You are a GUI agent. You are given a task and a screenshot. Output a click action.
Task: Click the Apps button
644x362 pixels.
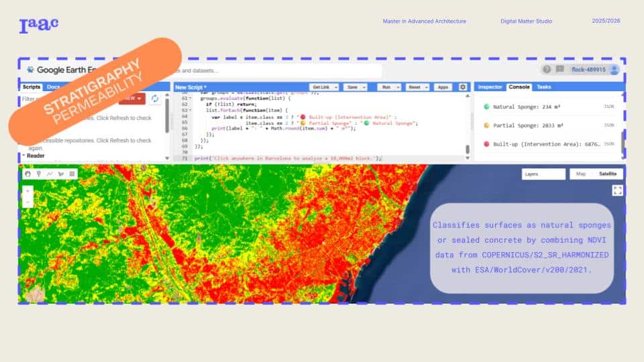(442, 87)
